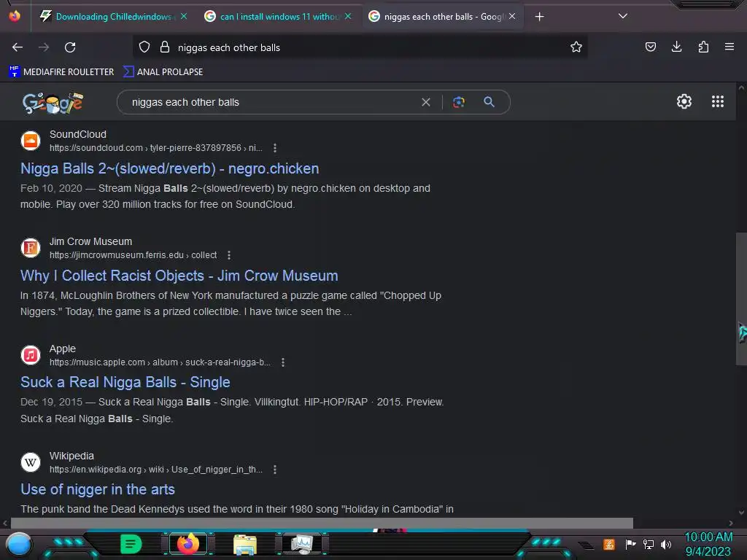Open the Apple Music result title link
The height and width of the screenshot is (560, 747).
click(x=125, y=382)
